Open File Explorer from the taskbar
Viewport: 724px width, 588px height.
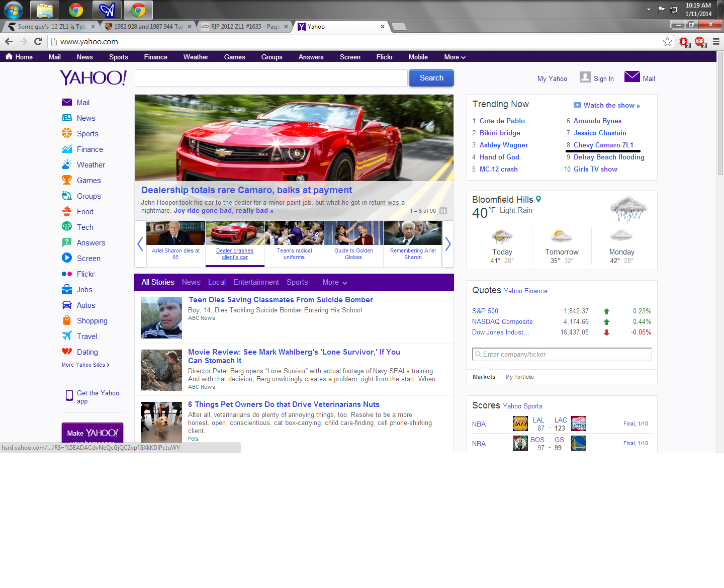[x=45, y=10]
